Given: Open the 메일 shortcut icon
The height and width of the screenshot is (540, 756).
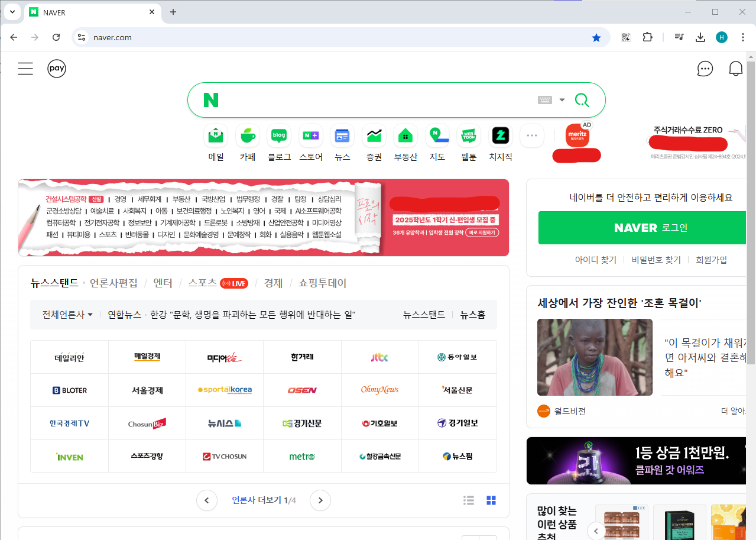Looking at the screenshot, I should click(x=216, y=136).
